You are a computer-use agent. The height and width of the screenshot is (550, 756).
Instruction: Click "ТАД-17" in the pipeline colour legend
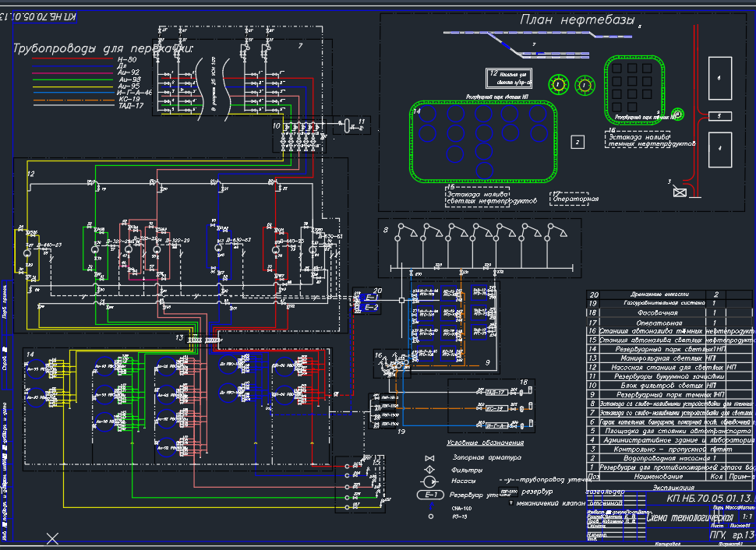pyautogui.click(x=131, y=106)
